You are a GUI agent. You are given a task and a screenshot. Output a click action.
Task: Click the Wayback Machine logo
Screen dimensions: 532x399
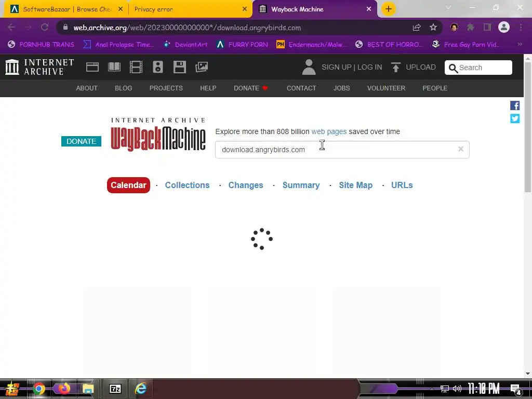[x=158, y=135]
